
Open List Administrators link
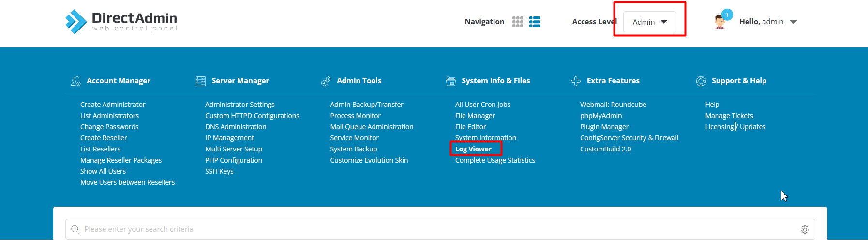click(109, 116)
